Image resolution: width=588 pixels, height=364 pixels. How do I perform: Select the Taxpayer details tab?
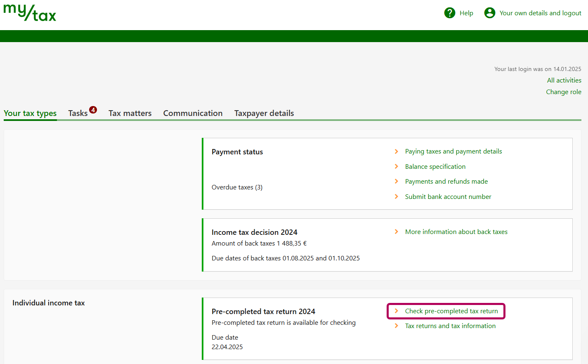tap(264, 113)
